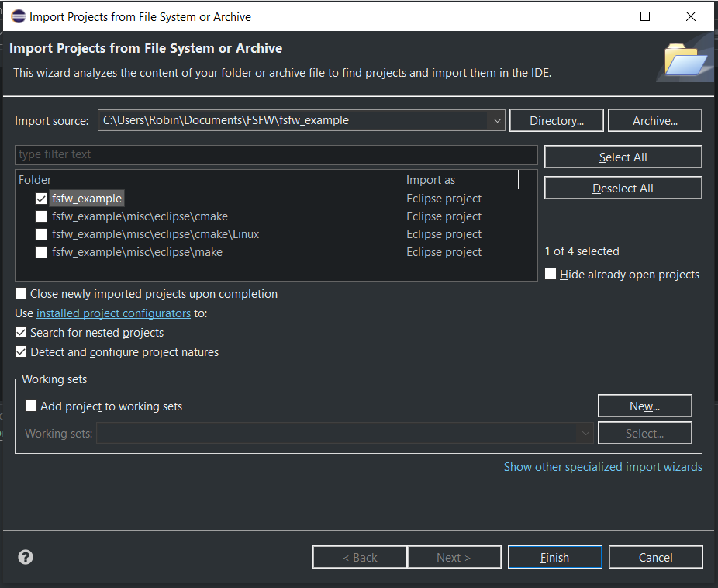The height and width of the screenshot is (588, 718).
Task: Click New... working set button
Action: click(x=645, y=406)
